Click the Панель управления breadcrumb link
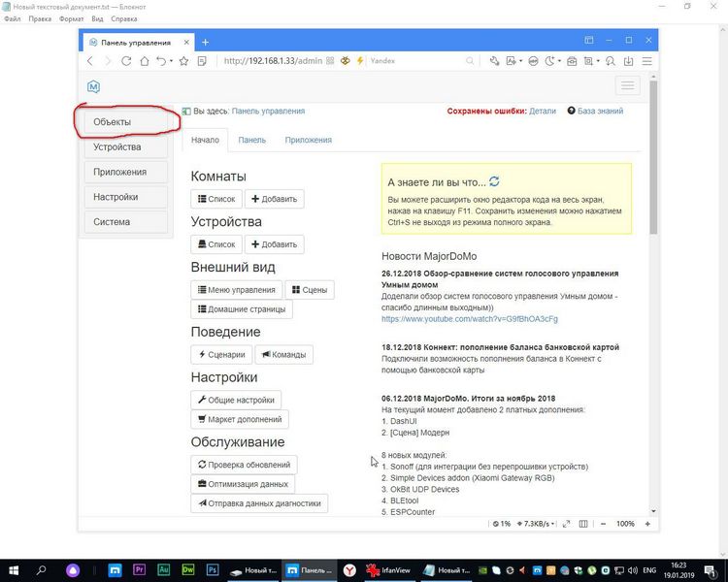This screenshot has height=582, width=728. tap(268, 111)
